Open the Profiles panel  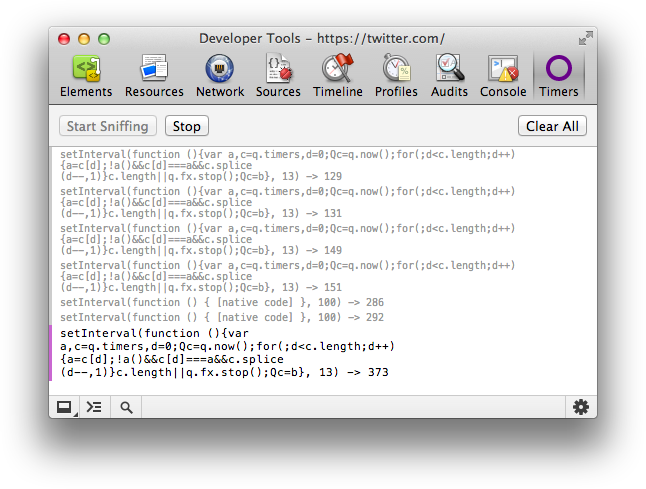396,76
